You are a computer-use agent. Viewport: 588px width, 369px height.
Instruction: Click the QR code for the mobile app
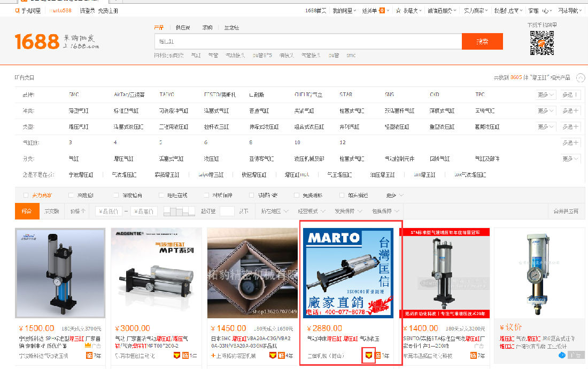click(542, 43)
